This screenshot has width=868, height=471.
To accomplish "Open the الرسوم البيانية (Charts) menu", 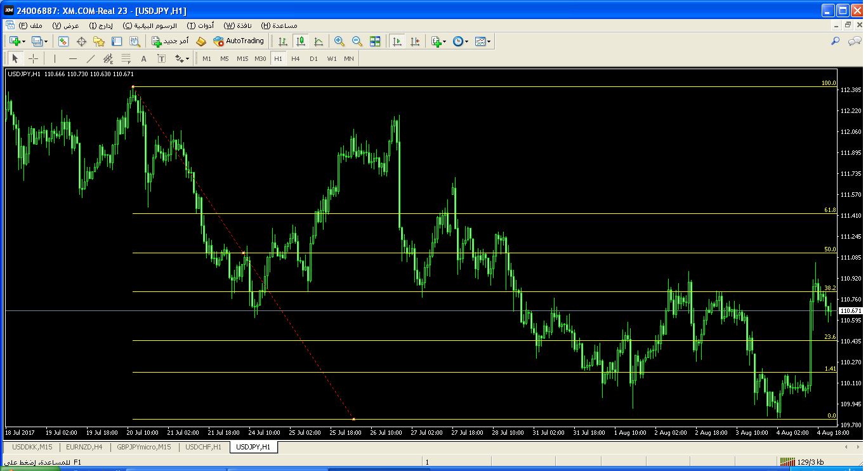I will click(151, 25).
